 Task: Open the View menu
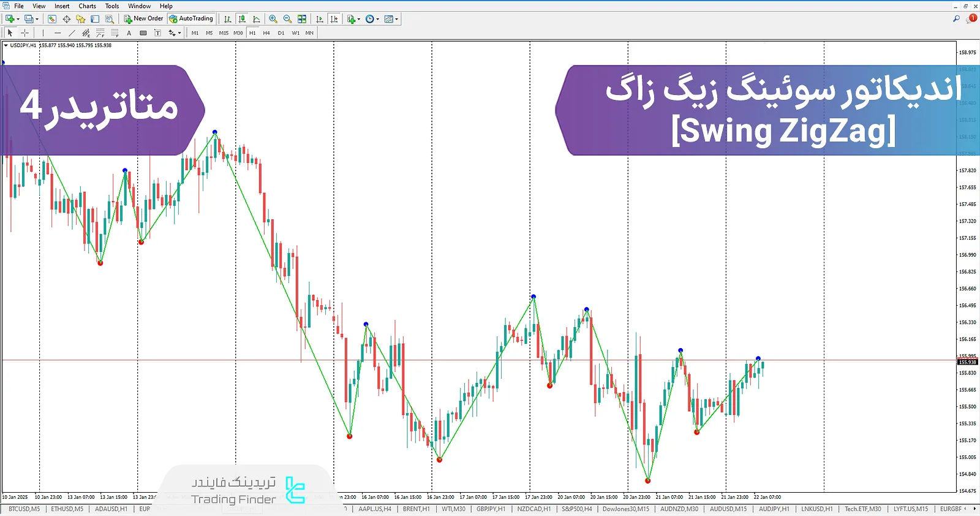39,6
